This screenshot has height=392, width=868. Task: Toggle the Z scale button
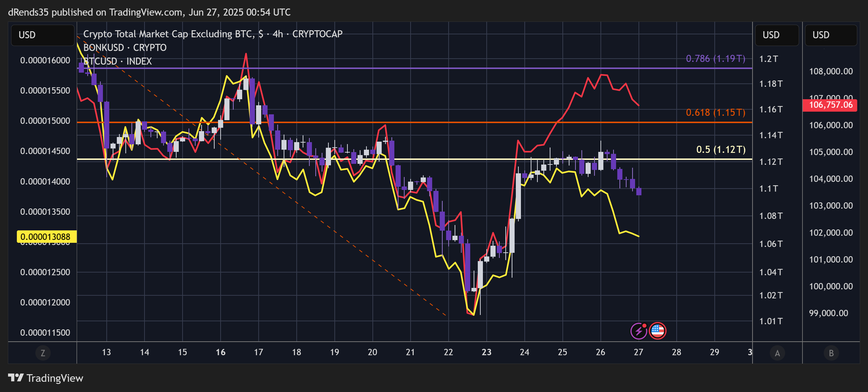[43, 353]
